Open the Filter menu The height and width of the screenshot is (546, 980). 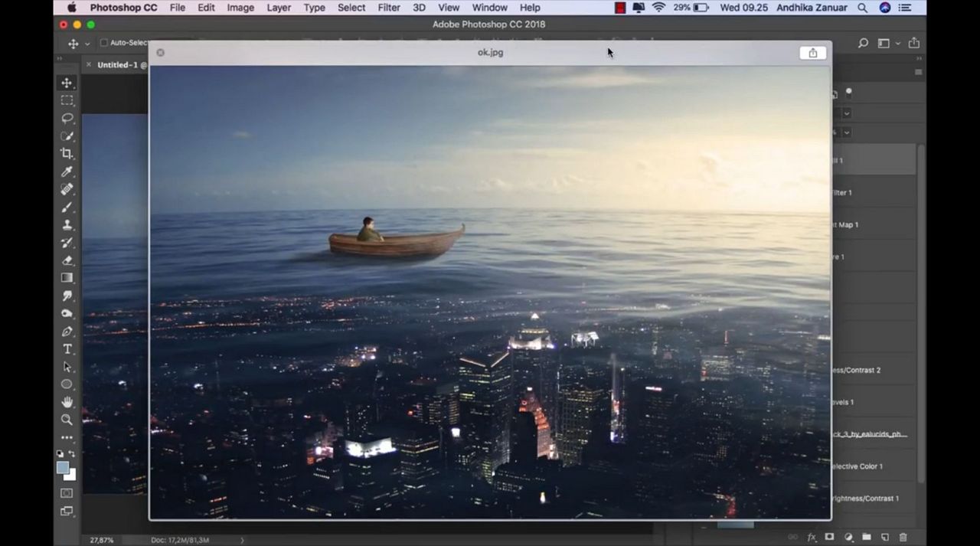(389, 8)
